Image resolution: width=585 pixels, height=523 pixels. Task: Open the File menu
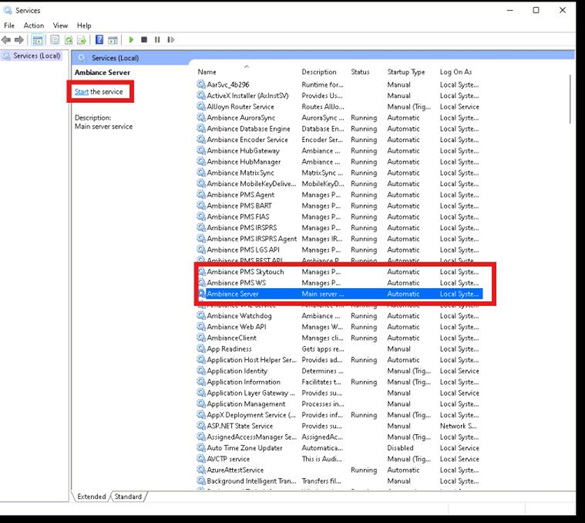click(9, 25)
